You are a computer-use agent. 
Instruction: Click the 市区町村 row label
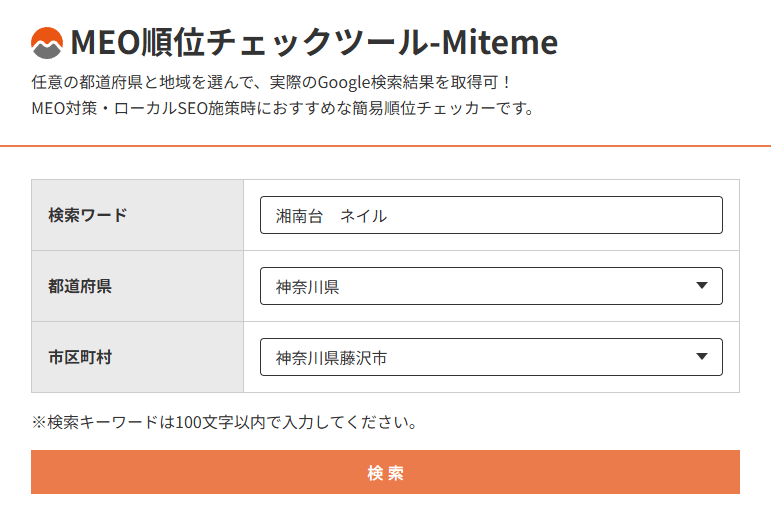[80, 357]
